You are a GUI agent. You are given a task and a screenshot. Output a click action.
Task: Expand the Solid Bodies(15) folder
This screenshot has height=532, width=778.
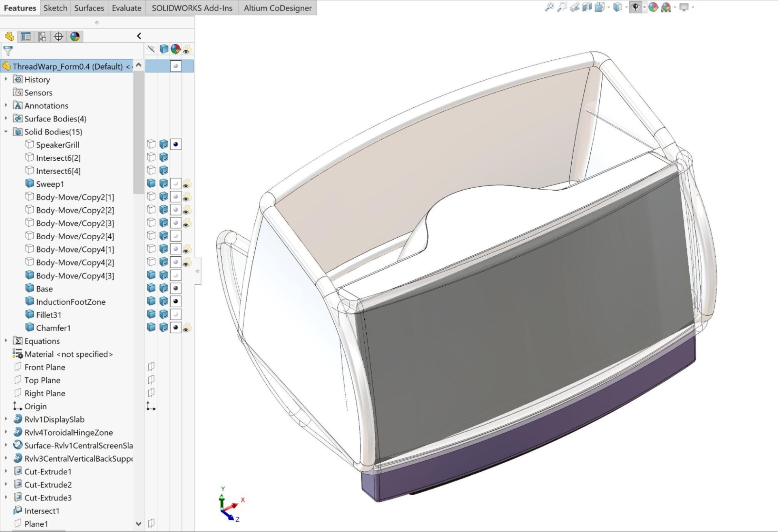(6, 132)
